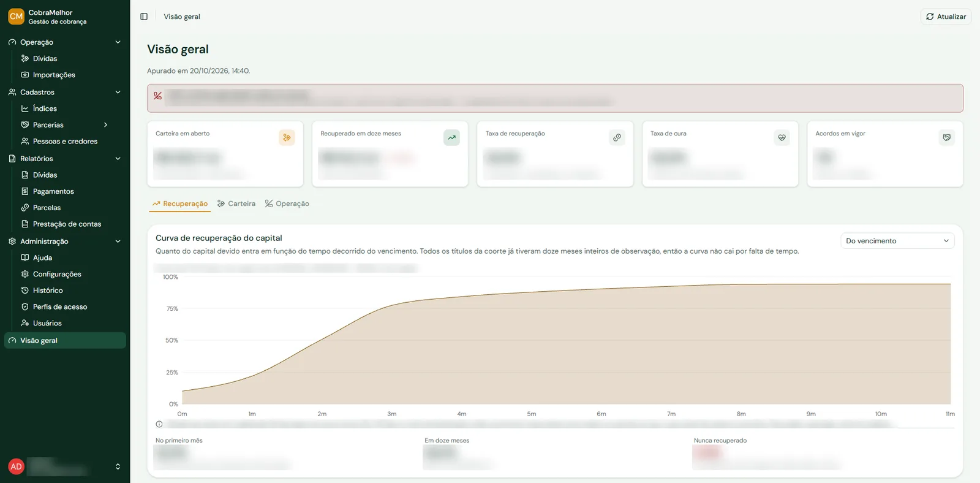
Task: Switch to the Recuperação tab
Action: [179, 203]
